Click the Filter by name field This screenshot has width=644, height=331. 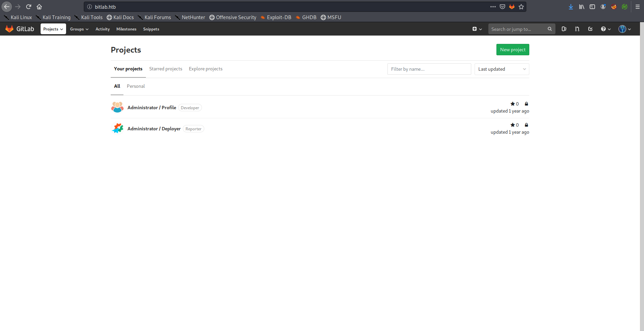coord(429,69)
